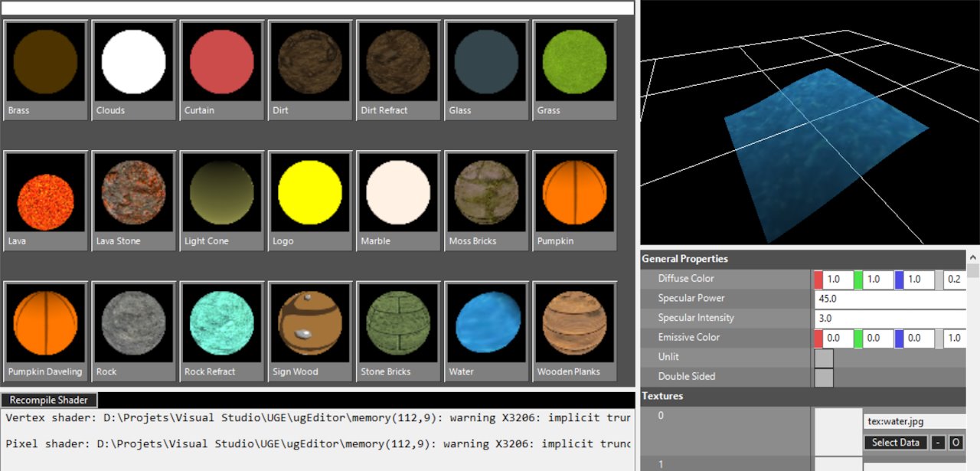Screen dimensions: 980x471
Task: Click the texture slot 0 preview box
Action: click(x=838, y=432)
